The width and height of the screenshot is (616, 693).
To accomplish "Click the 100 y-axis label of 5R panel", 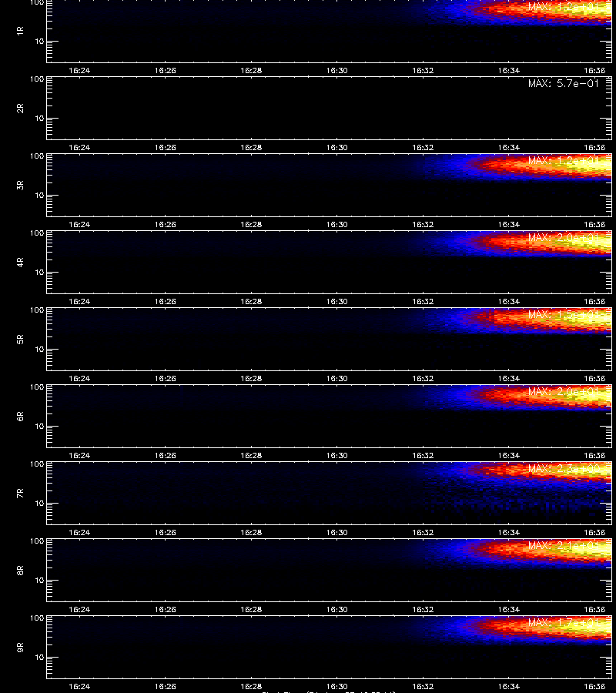I will tap(37, 310).
